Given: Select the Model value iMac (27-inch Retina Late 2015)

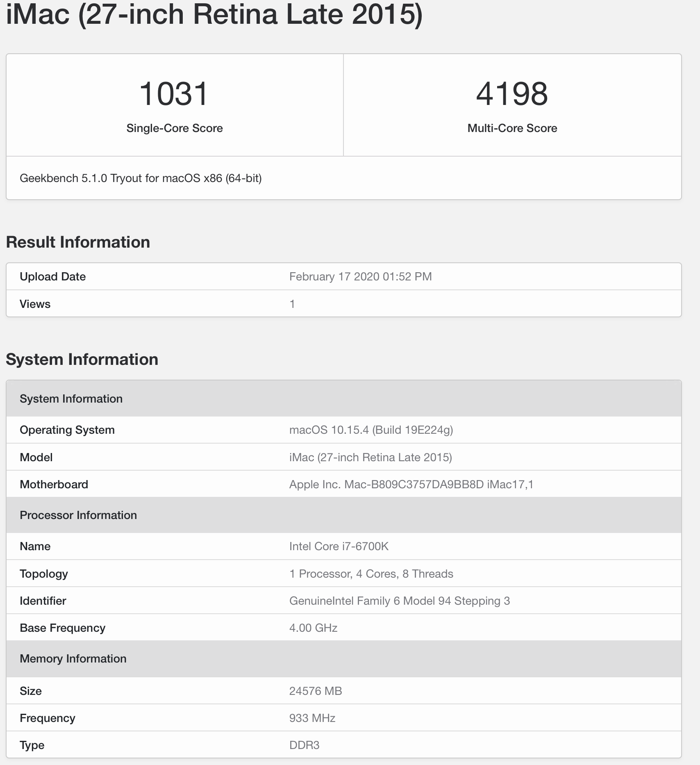Looking at the screenshot, I should [x=371, y=458].
